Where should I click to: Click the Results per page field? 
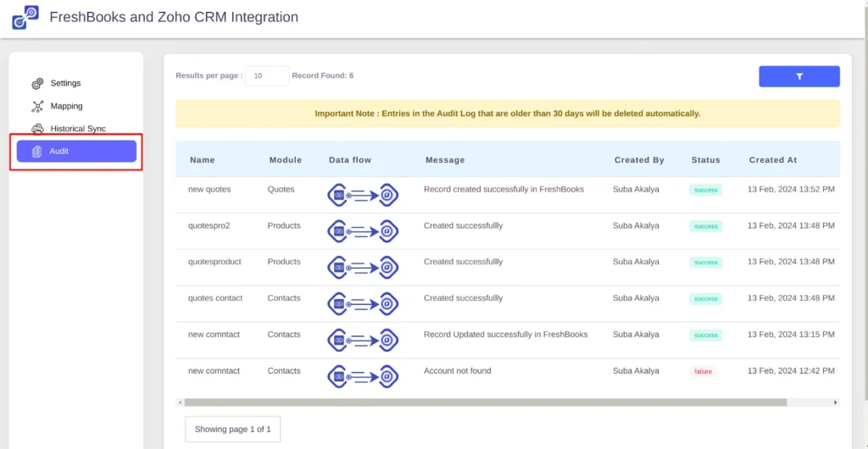tap(267, 75)
